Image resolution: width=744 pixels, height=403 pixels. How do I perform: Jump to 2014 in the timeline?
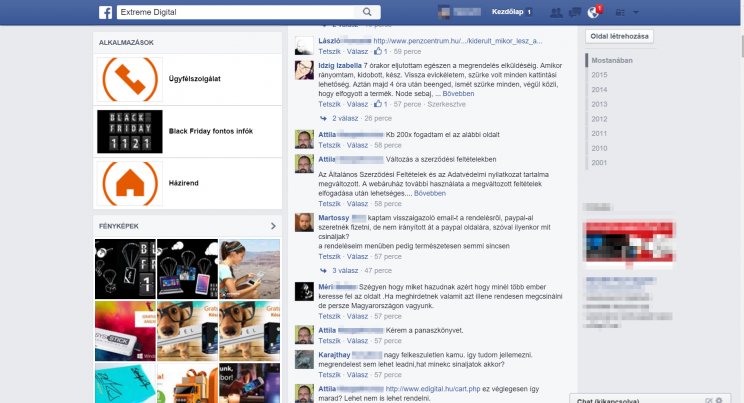[x=599, y=90]
